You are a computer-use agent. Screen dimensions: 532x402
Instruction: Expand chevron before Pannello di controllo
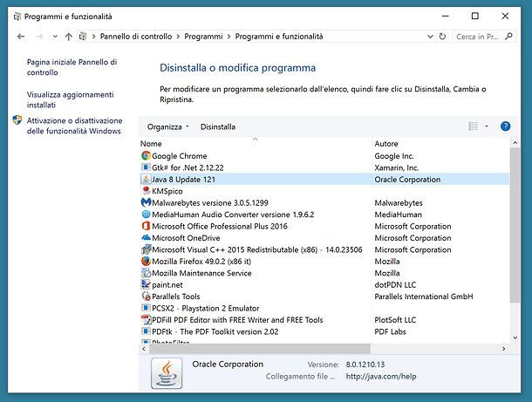(x=93, y=37)
